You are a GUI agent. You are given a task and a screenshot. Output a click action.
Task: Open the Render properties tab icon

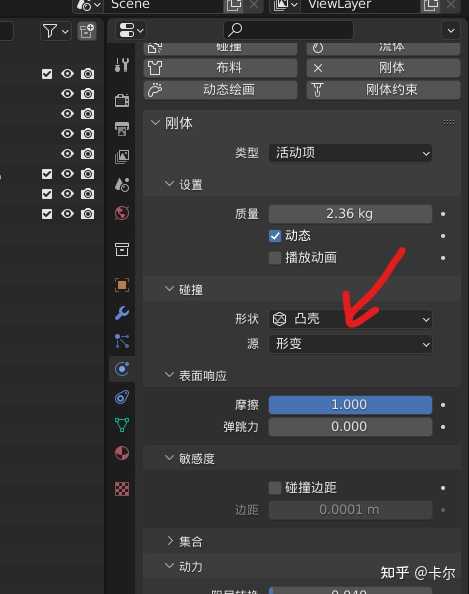coord(122,100)
